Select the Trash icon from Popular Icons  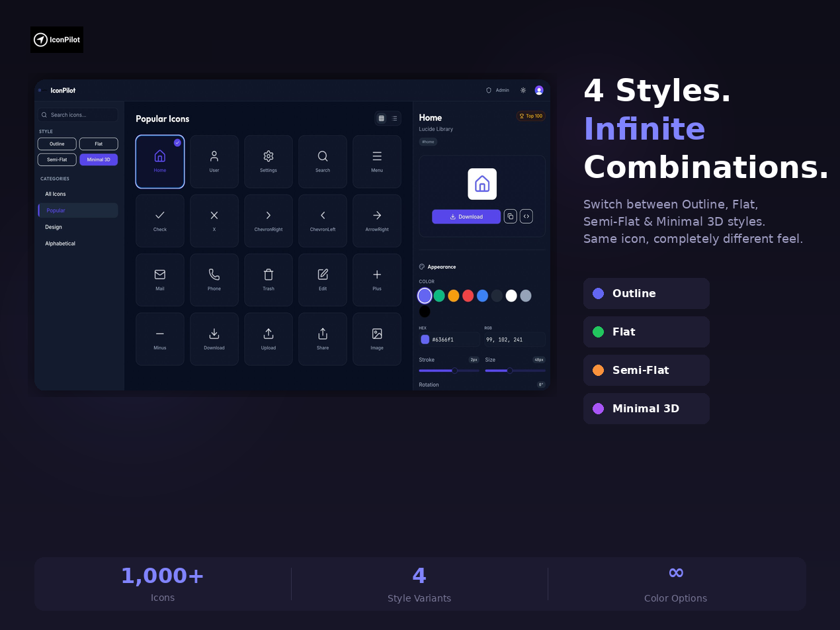coord(268,279)
